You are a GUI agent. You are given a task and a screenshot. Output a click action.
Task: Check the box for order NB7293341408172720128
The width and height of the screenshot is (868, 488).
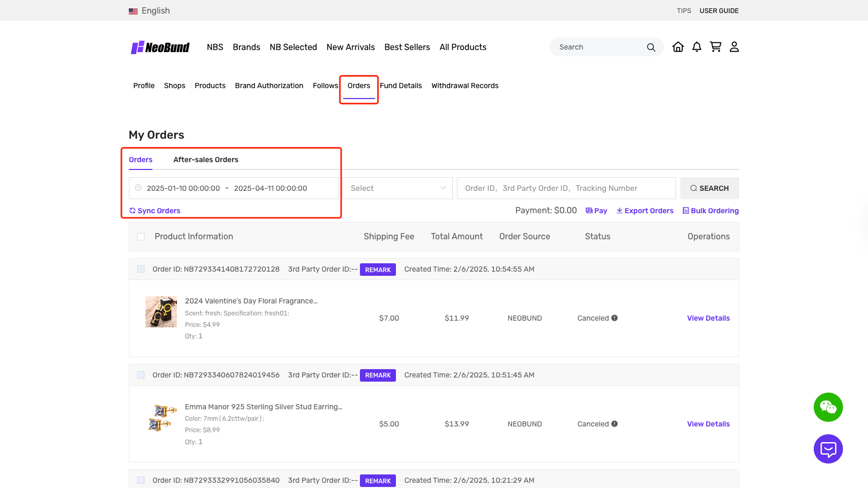141,269
